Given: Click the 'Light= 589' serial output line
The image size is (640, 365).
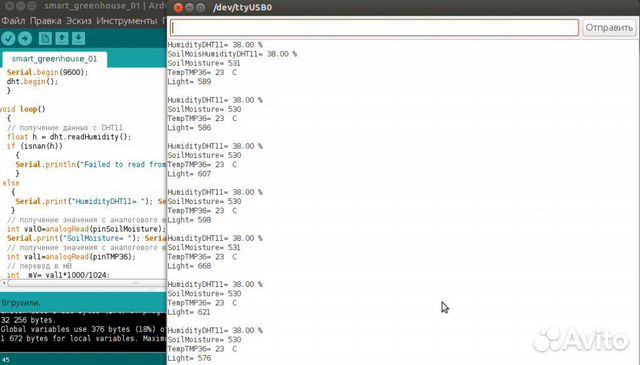Looking at the screenshot, I should 189,82.
